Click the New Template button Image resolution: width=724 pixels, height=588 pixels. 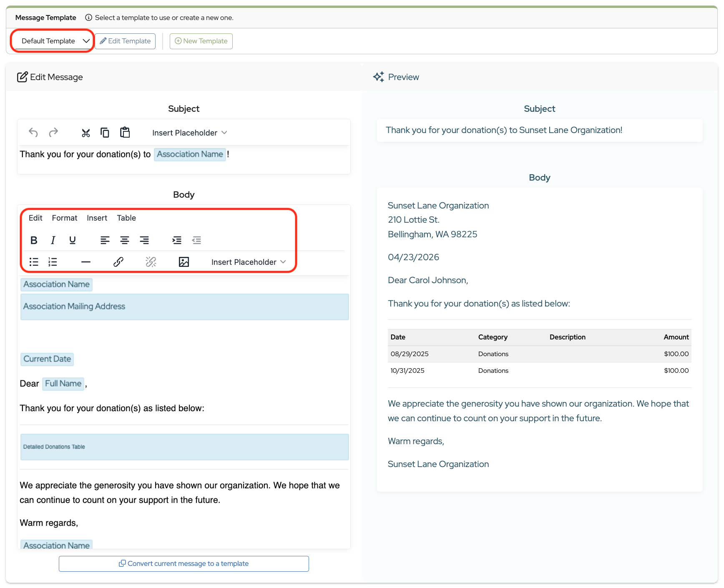[201, 41]
